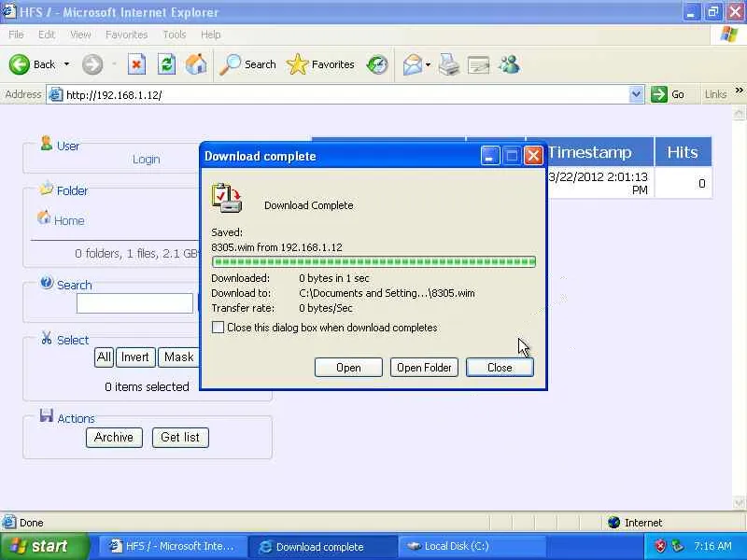The width and height of the screenshot is (747, 560).
Task: Go to the Home page icon
Action: pyautogui.click(x=196, y=64)
